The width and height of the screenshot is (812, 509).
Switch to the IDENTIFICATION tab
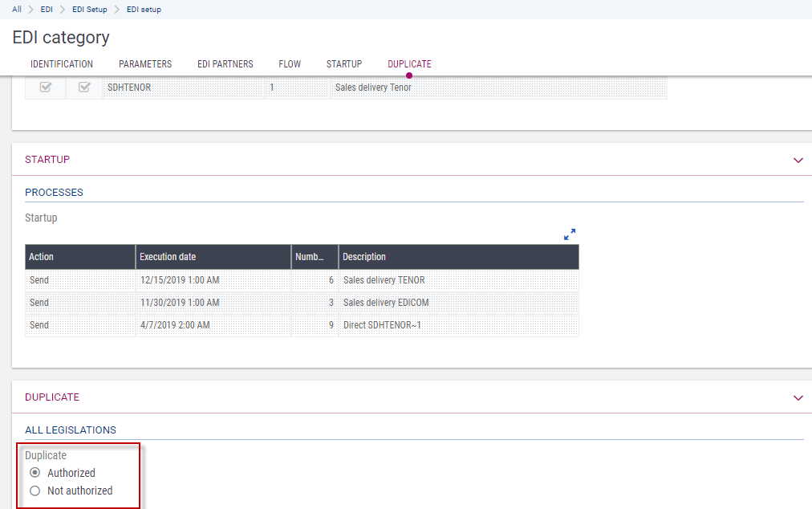(62, 64)
